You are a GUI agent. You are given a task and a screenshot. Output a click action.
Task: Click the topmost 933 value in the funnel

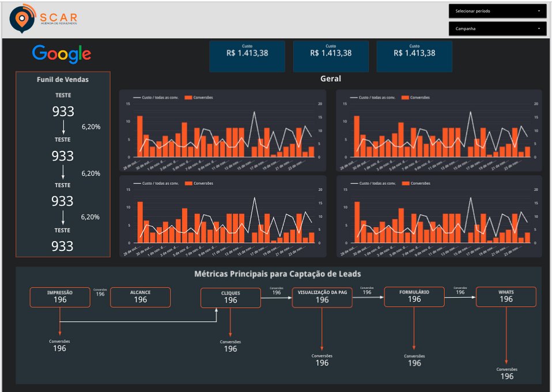click(x=63, y=112)
